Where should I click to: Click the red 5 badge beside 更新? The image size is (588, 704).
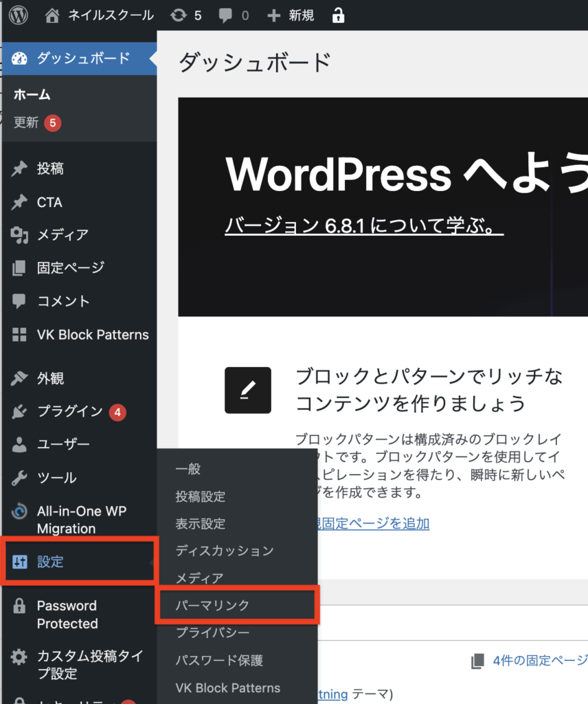pos(52,123)
